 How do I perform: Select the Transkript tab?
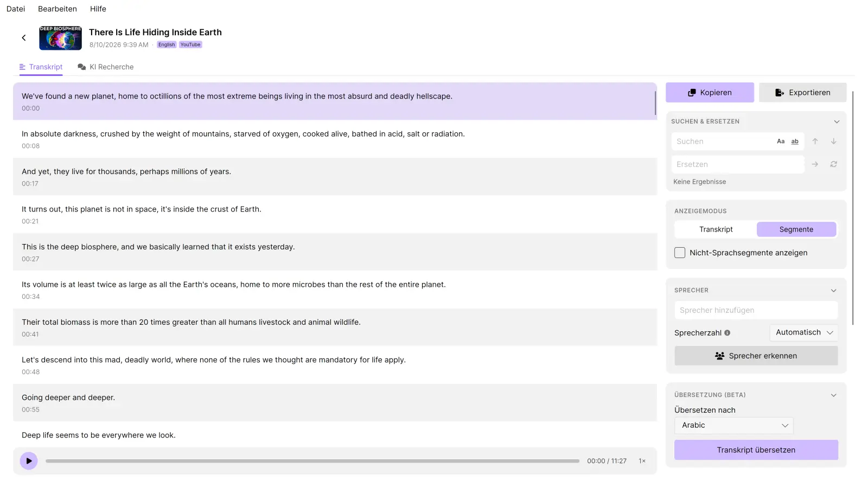click(41, 67)
